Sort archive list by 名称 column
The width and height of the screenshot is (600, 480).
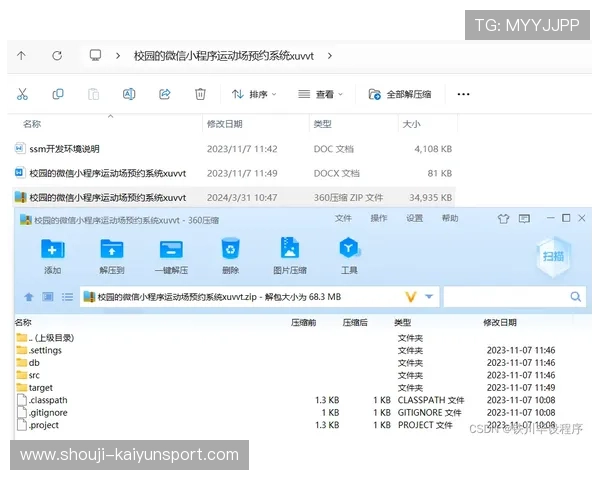(x=23, y=323)
